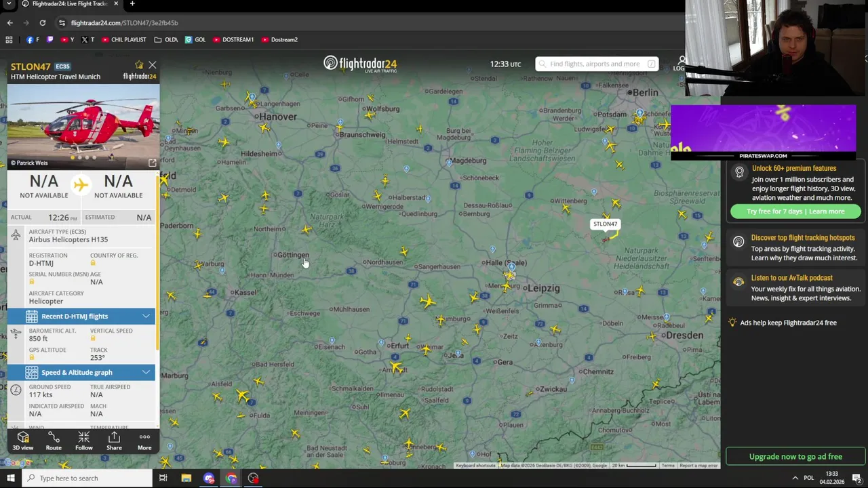868x488 pixels.
Task: Go back in browser history
Action: 9,22
